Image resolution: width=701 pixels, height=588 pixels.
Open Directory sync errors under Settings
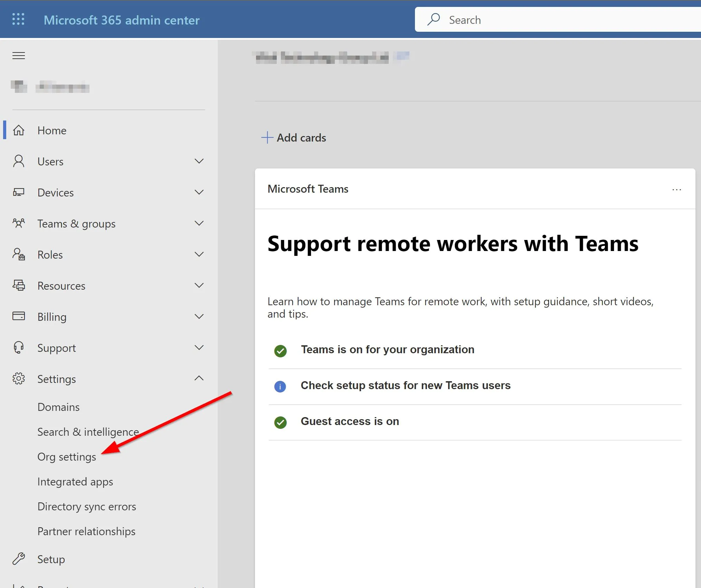tap(87, 507)
